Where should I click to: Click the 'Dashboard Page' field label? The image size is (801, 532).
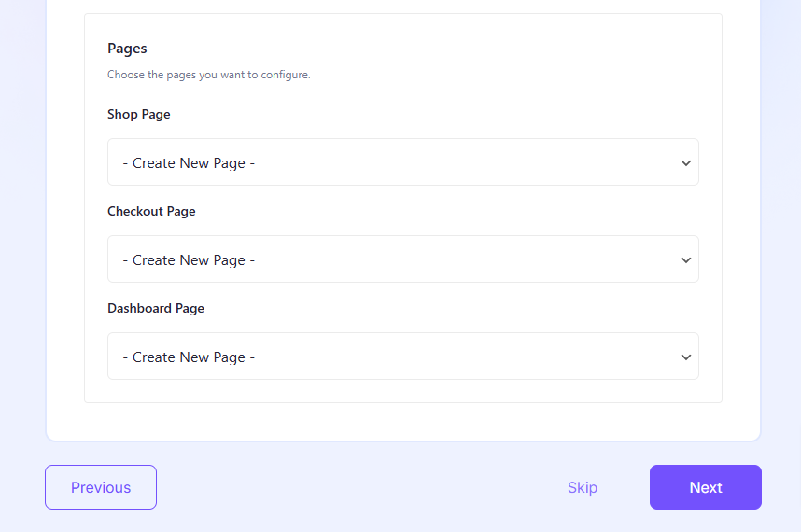pos(156,308)
